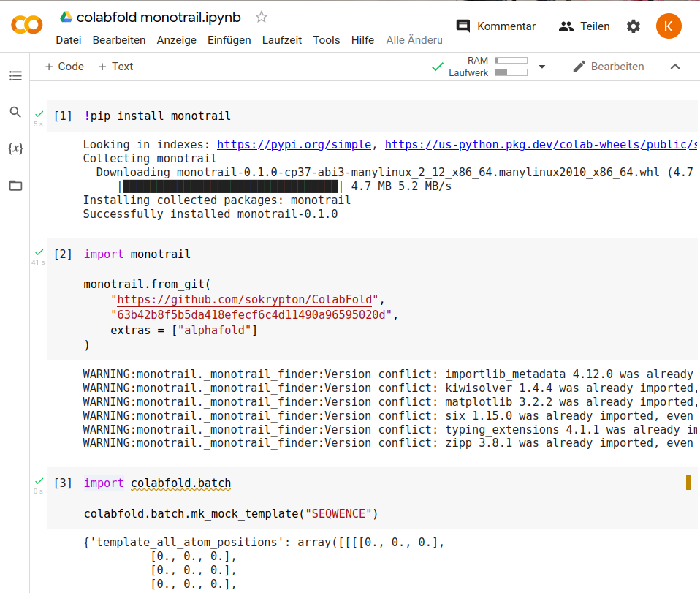Screen dimensions: 700x593
Task: Add a new Text cell
Action: pos(115,67)
